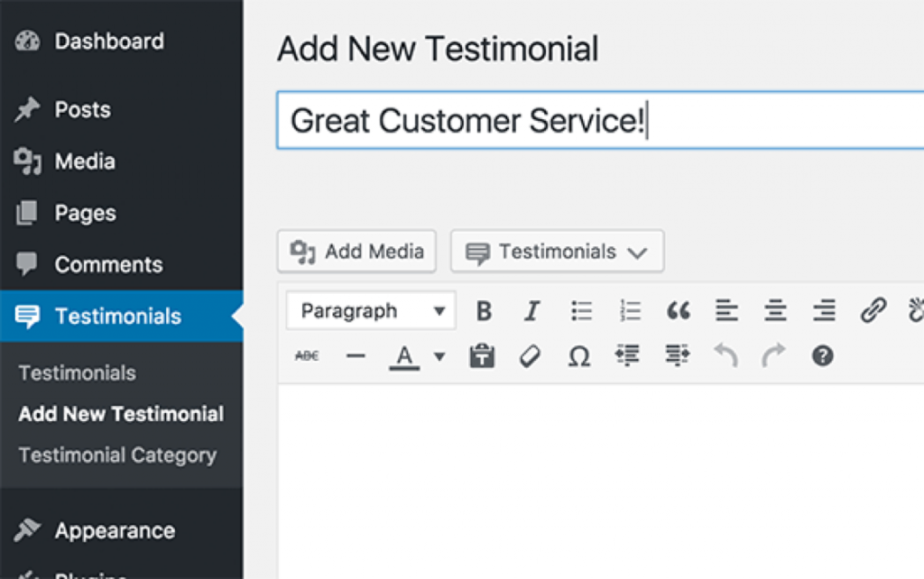Viewport: 924px width, 579px height.
Task: Focus the testimonial title field
Action: point(600,121)
